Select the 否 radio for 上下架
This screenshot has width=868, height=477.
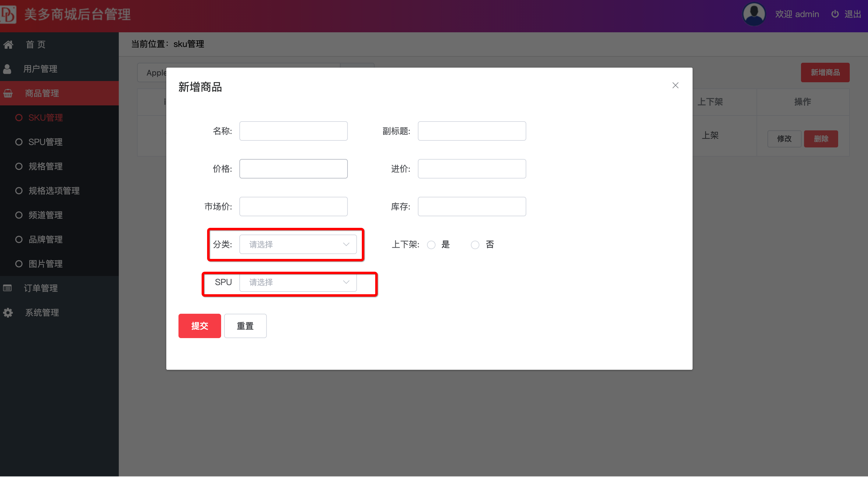[475, 245]
